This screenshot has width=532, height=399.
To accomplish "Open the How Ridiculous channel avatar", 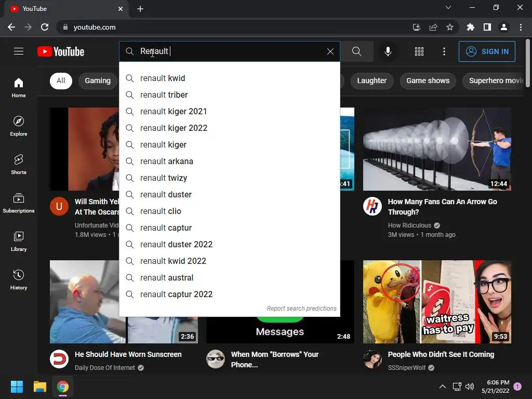I will [x=372, y=206].
